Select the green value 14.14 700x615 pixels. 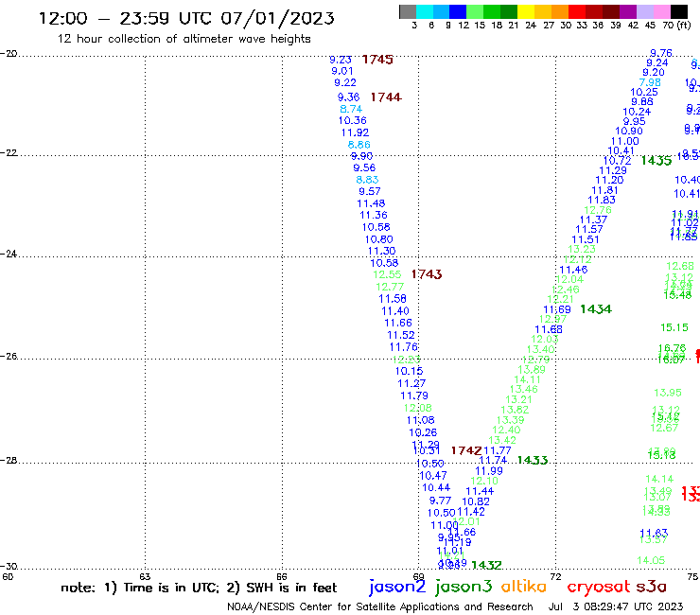point(659,479)
